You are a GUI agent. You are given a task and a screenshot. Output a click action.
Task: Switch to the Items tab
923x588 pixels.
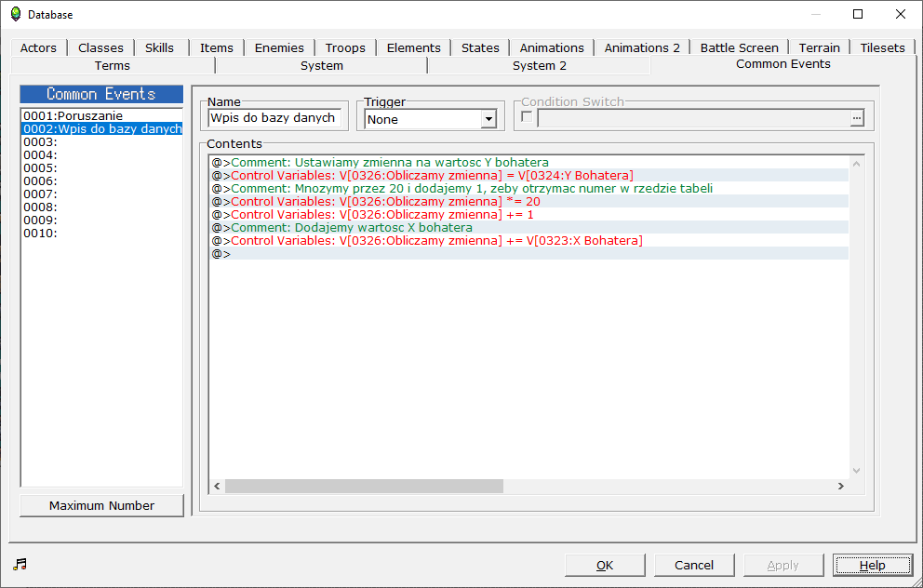pos(216,47)
